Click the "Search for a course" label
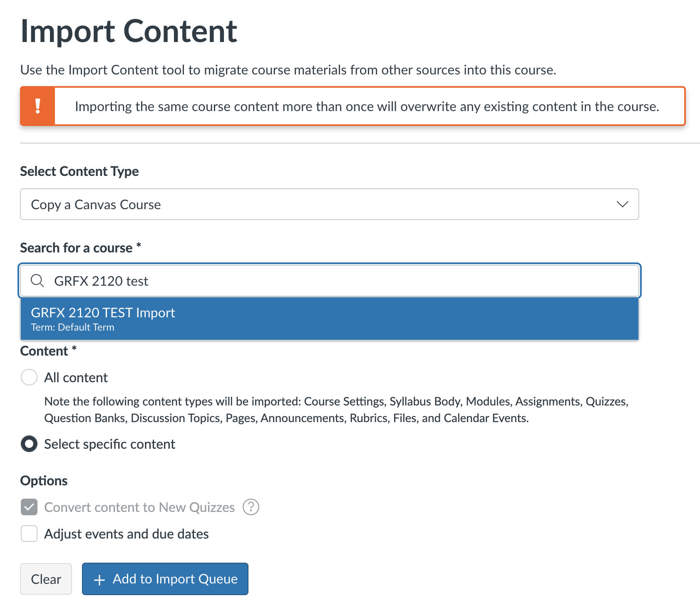The image size is (700, 613). click(76, 248)
